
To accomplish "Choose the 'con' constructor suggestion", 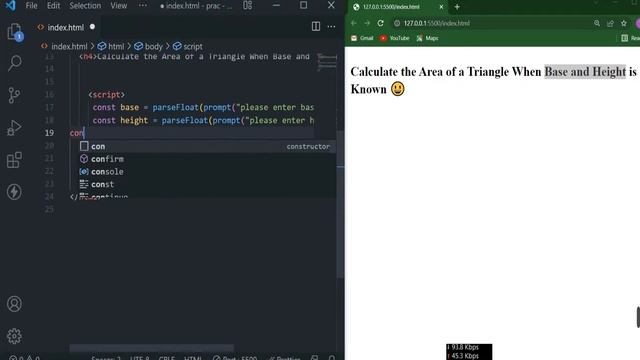I will point(207,146).
